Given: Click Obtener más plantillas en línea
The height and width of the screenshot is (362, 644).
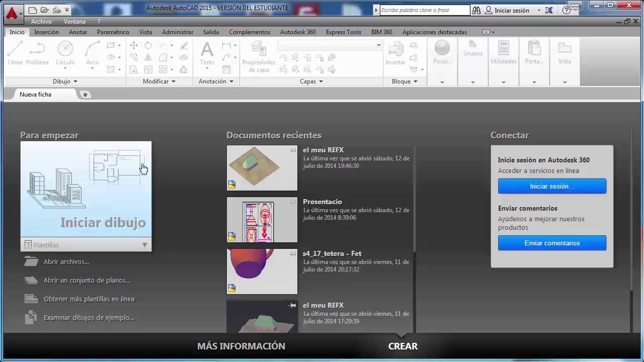Looking at the screenshot, I should pos(89,299).
